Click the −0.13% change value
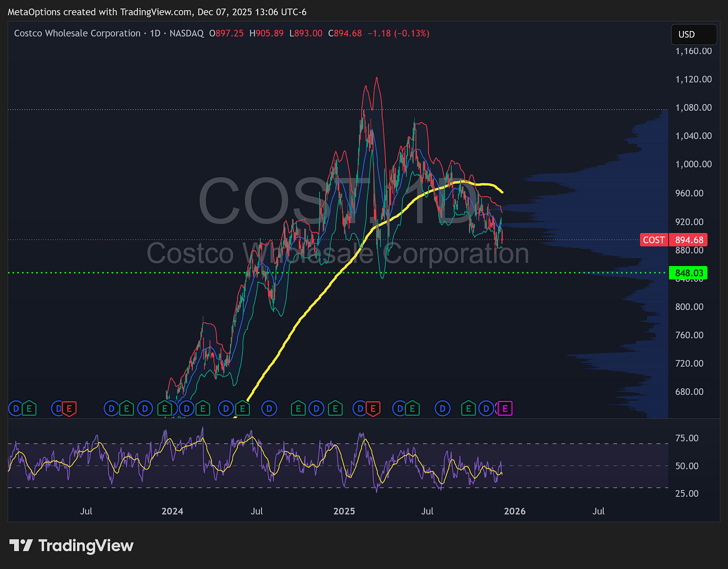 click(412, 33)
